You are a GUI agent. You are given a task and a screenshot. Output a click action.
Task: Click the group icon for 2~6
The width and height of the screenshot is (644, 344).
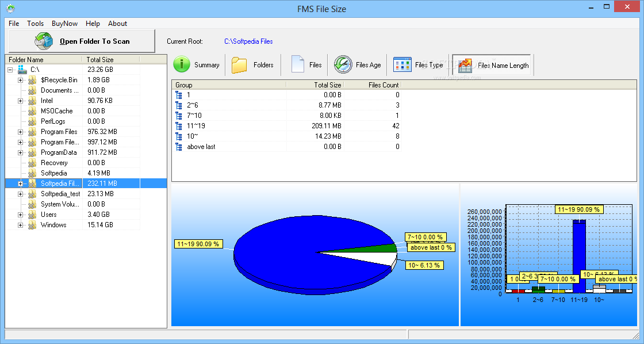point(179,105)
